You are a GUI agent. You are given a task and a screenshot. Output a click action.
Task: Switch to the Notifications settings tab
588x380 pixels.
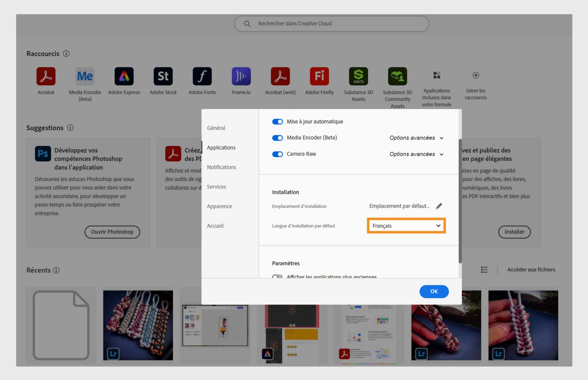221,167
